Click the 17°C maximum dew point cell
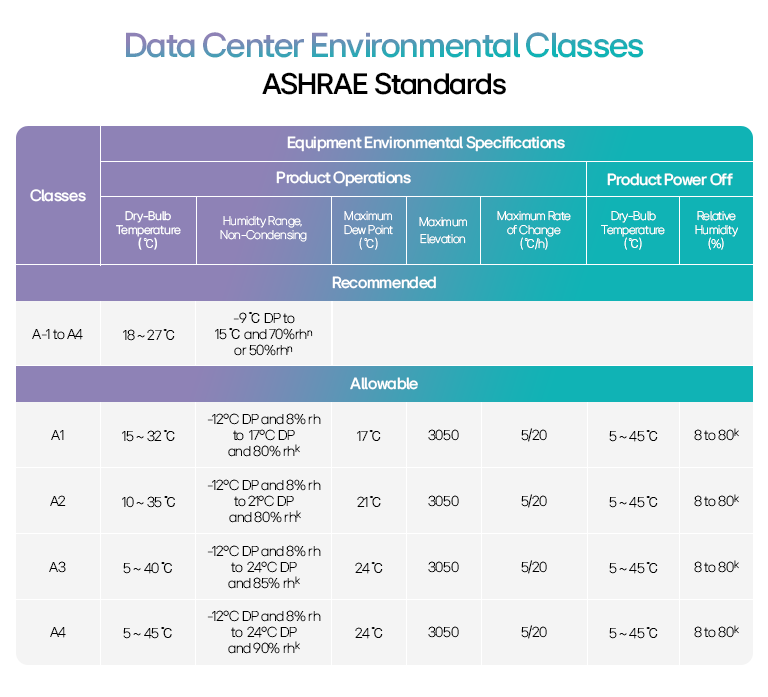768x697 pixels. click(368, 436)
